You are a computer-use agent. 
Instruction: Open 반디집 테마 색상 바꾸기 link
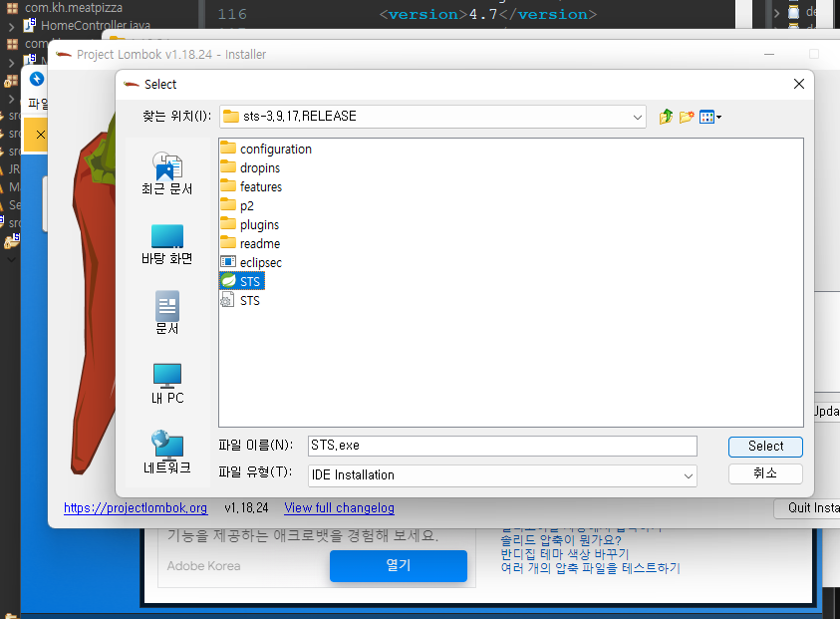tap(565, 554)
